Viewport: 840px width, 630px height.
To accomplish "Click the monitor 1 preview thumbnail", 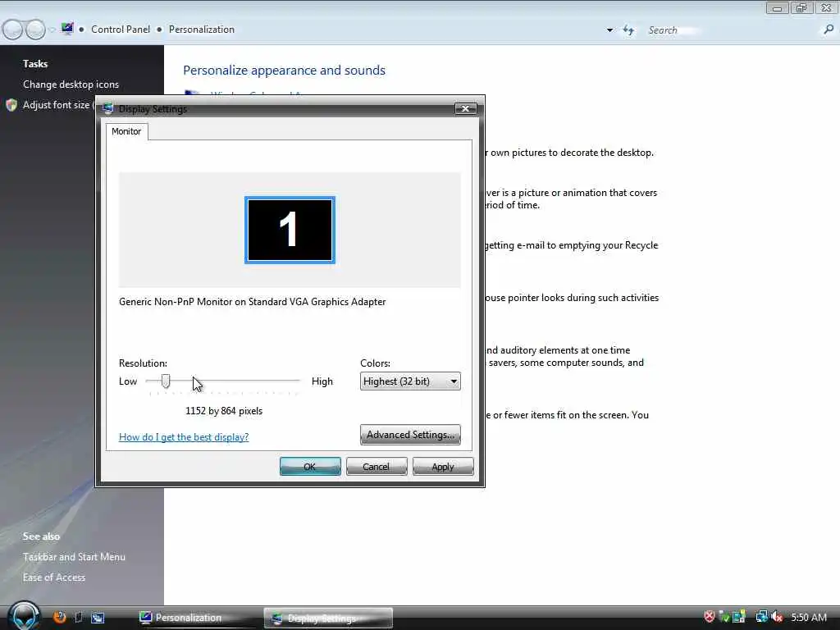I will (x=290, y=230).
